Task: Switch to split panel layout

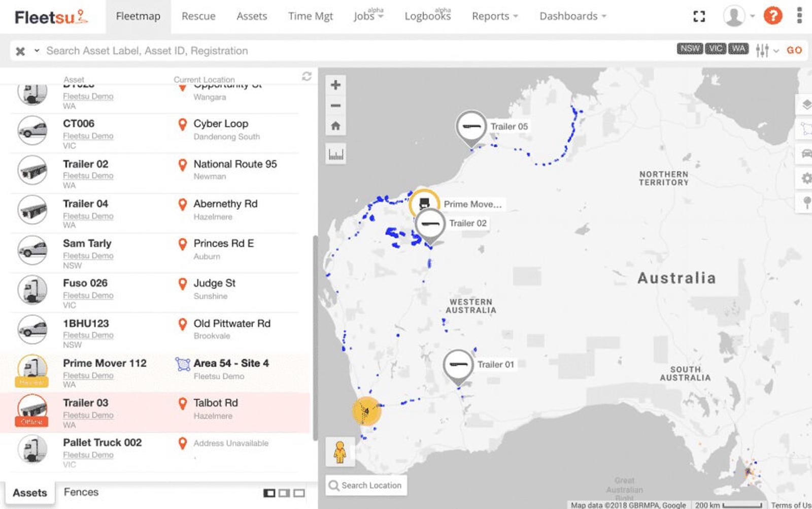Action: pos(269,493)
